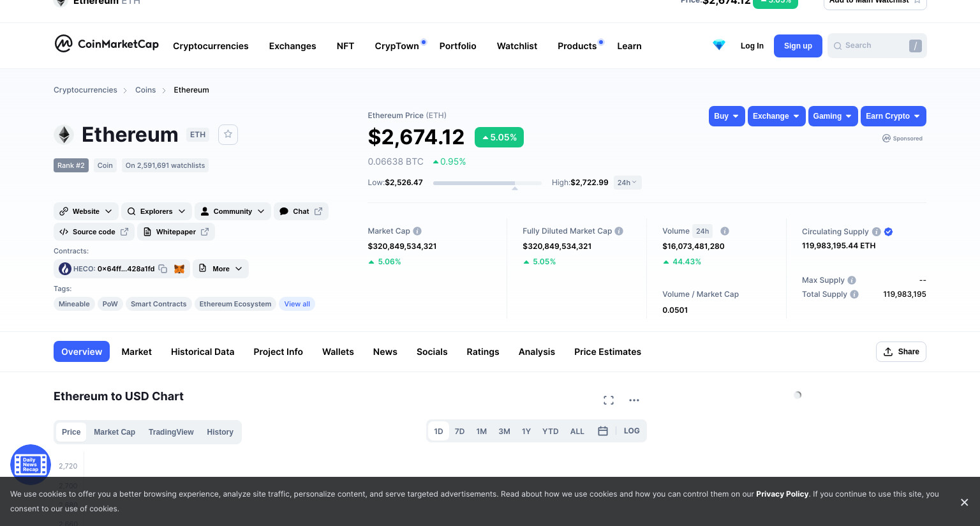Add token to MetaMask fox icon
The height and width of the screenshot is (526, 980).
click(x=179, y=269)
